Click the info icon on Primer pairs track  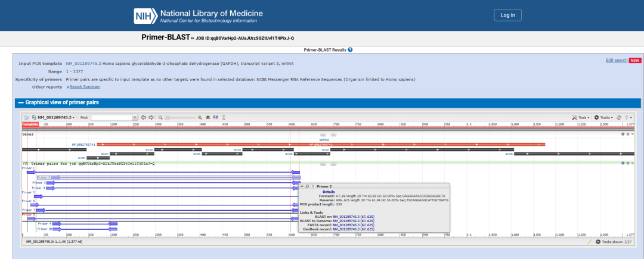(623, 163)
